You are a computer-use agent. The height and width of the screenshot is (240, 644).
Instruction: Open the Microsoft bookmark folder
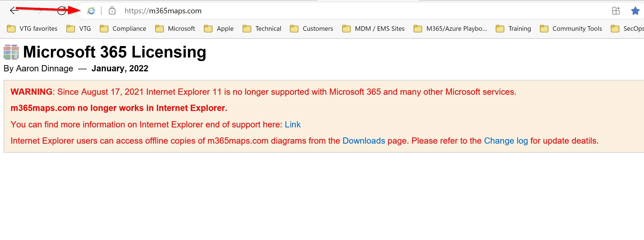(175, 29)
